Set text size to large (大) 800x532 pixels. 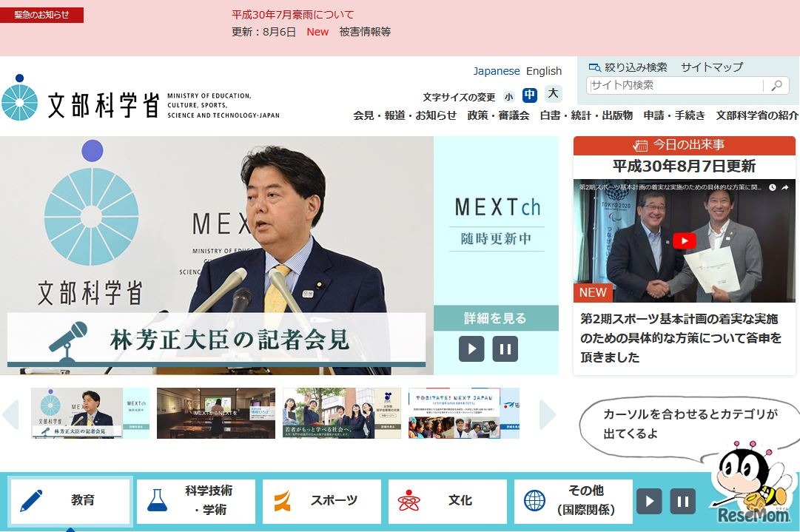553,93
